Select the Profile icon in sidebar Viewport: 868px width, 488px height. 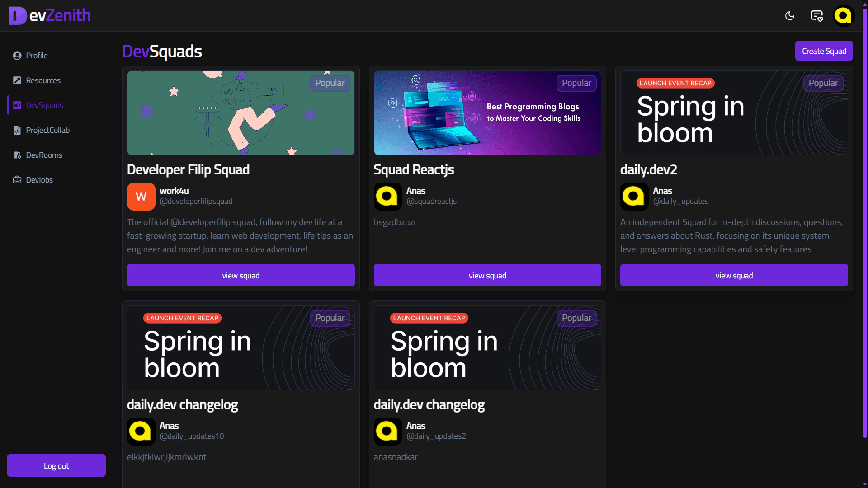coord(17,56)
